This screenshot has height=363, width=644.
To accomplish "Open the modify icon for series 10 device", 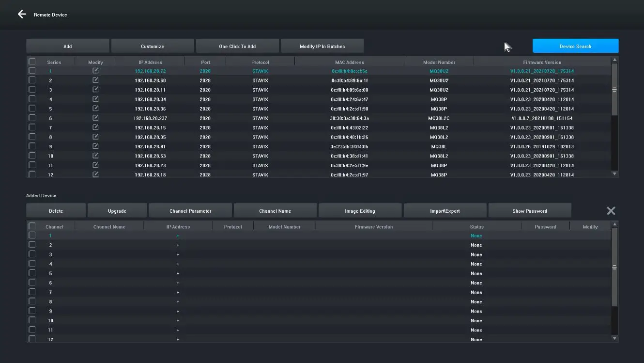I will [x=95, y=156].
